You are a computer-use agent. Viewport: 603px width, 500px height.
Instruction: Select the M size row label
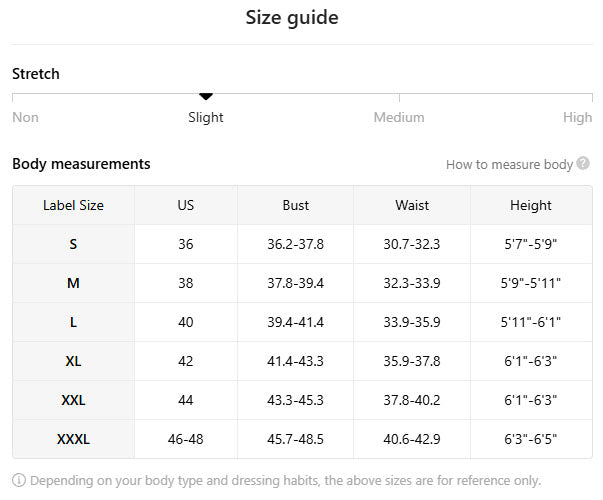[73, 283]
